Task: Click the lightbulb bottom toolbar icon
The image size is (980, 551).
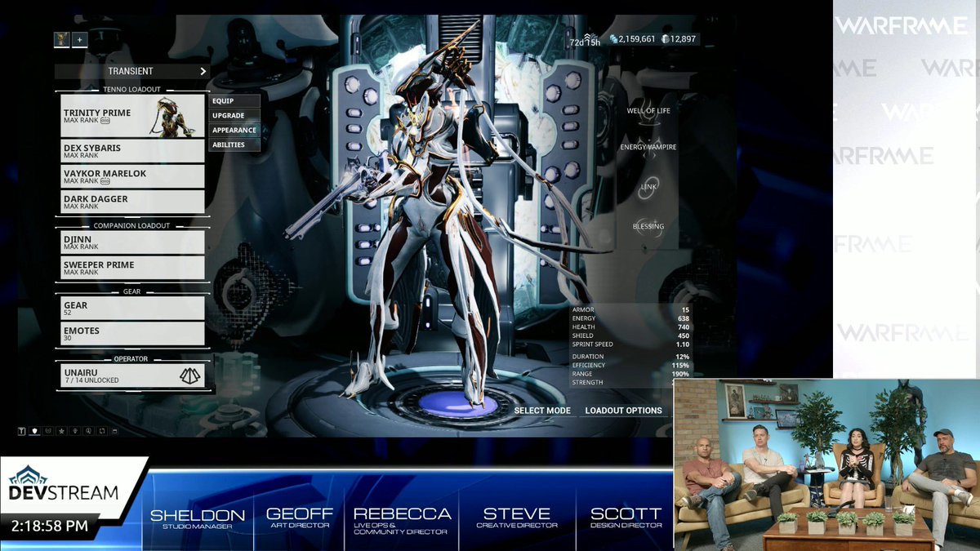Action: coord(75,430)
